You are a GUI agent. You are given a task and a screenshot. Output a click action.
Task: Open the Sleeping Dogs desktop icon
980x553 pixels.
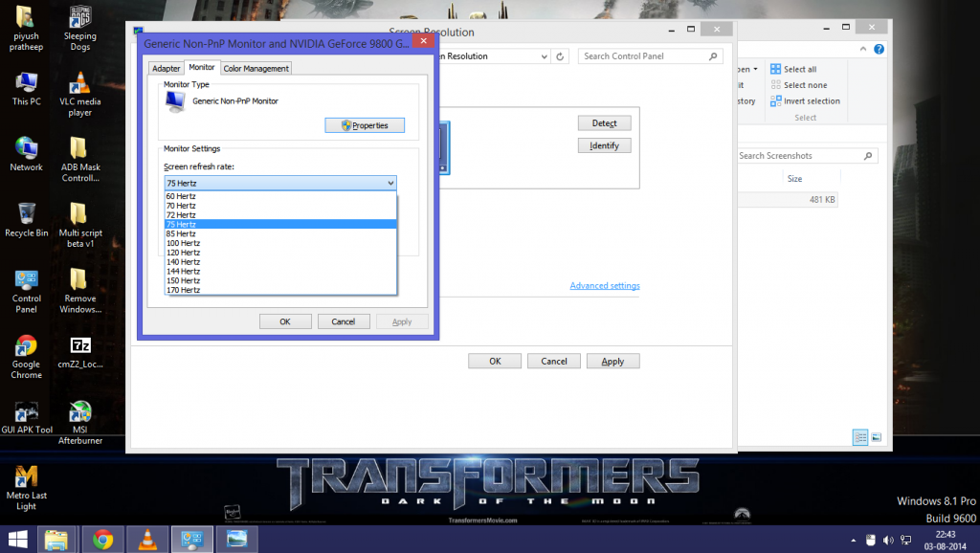(x=80, y=19)
